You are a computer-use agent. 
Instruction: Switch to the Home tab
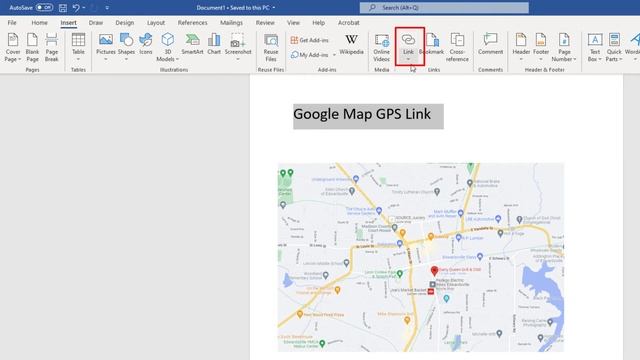tap(40, 23)
